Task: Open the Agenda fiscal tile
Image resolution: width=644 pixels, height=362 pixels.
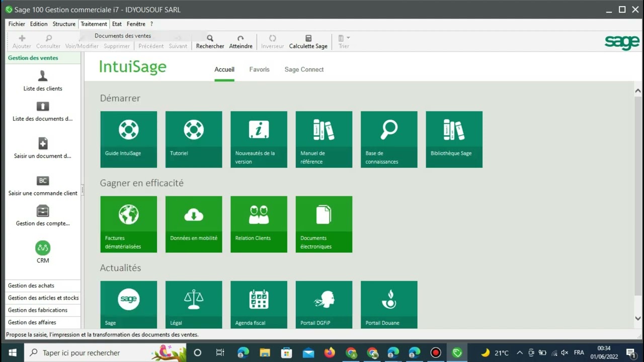Action: (259, 305)
